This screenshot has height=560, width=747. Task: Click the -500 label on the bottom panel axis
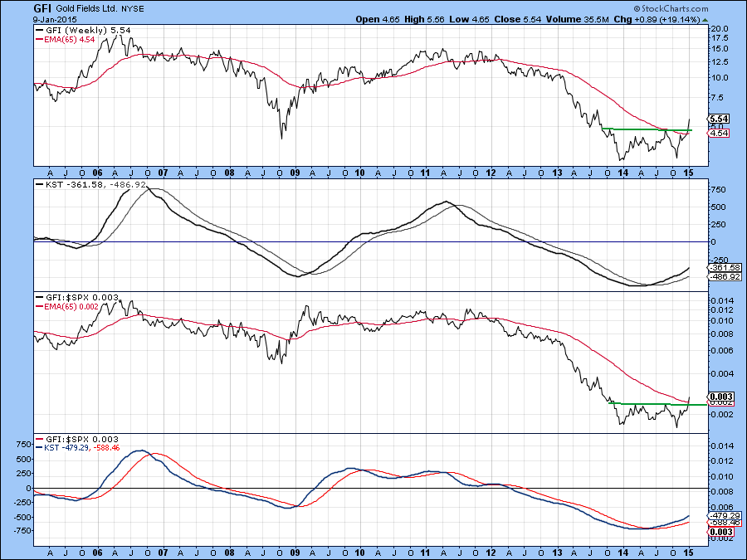pyautogui.click(x=22, y=517)
